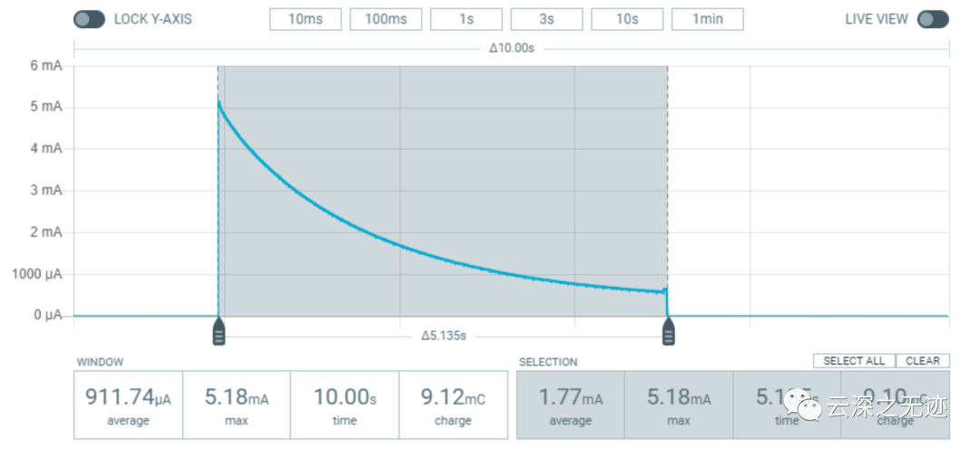This screenshot has width=980, height=450.
Task: Set time window to 3s
Action: tap(546, 19)
